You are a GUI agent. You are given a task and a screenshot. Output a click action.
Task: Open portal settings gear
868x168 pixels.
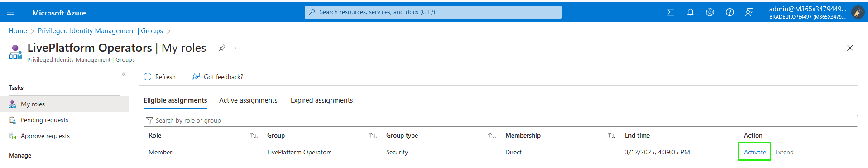click(x=710, y=12)
